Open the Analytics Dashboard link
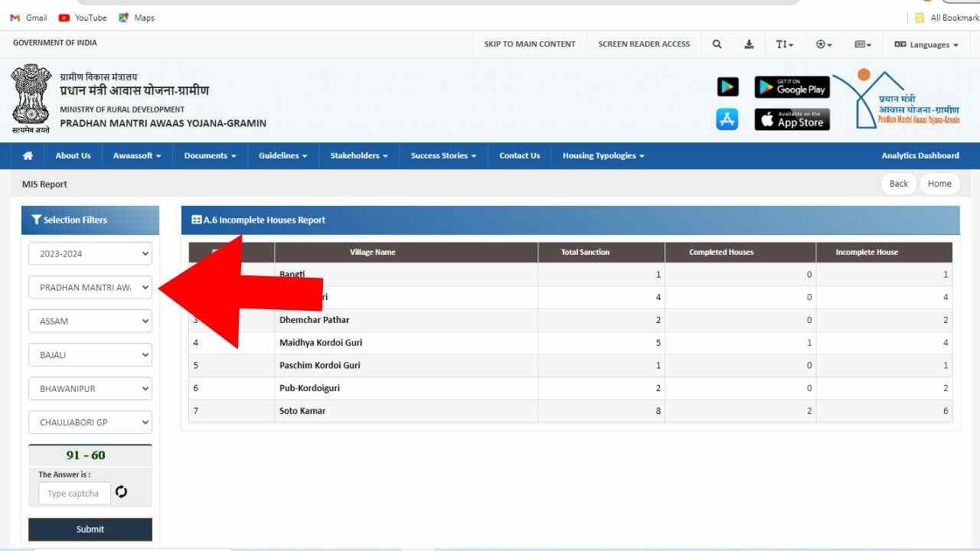The image size is (980, 551). pos(920,155)
